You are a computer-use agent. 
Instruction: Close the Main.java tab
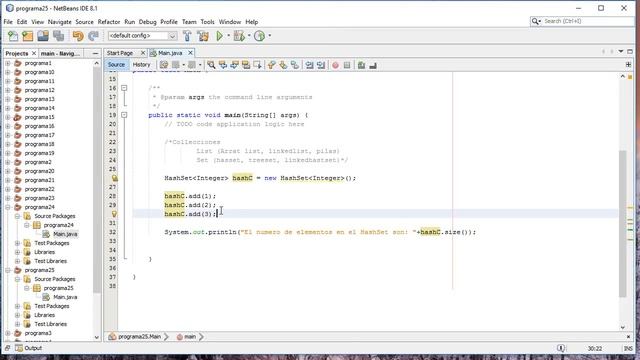click(x=190, y=53)
